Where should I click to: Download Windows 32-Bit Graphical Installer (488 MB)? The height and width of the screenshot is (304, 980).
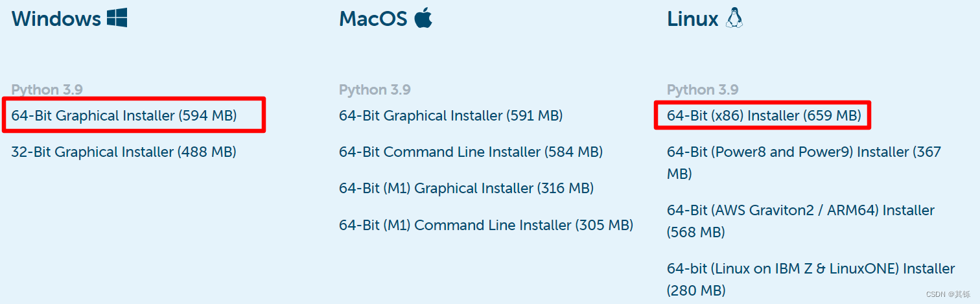(123, 152)
